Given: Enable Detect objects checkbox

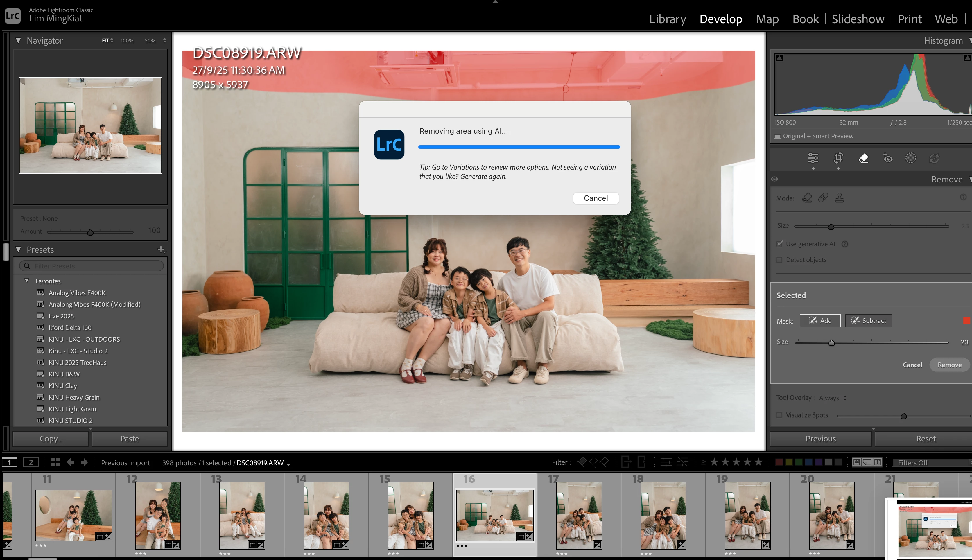Looking at the screenshot, I should point(779,260).
